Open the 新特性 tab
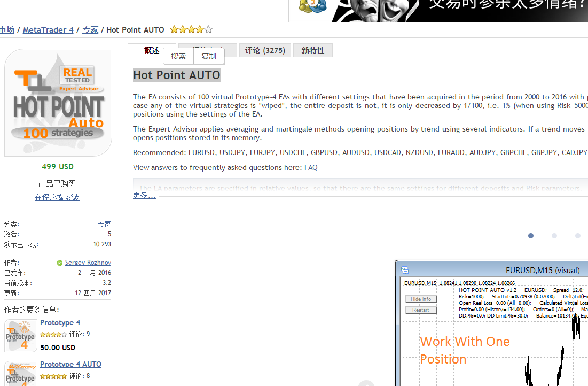Viewport: 588px width, 386px height. pyautogui.click(x=313, y=50)
